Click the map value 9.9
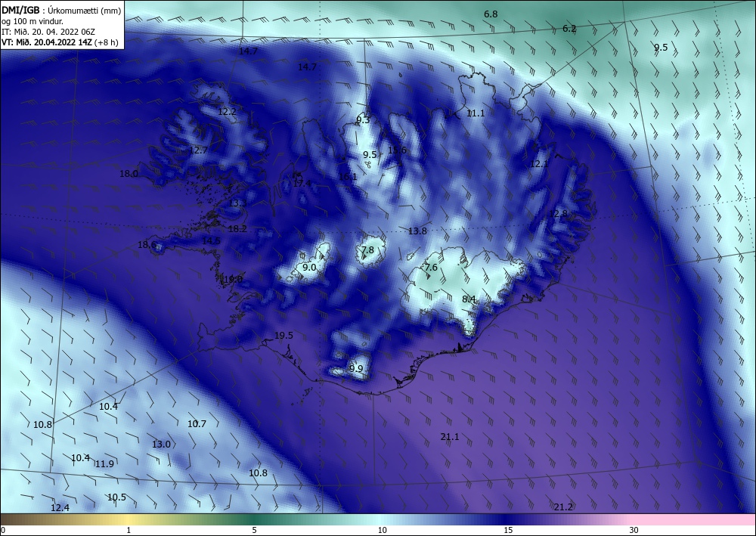 tap(356, 369)
